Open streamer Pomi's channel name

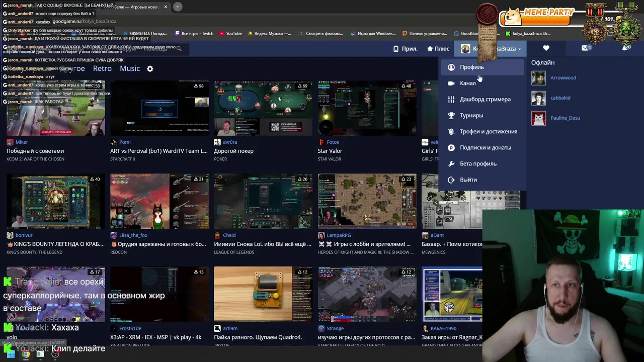[125, 142]
